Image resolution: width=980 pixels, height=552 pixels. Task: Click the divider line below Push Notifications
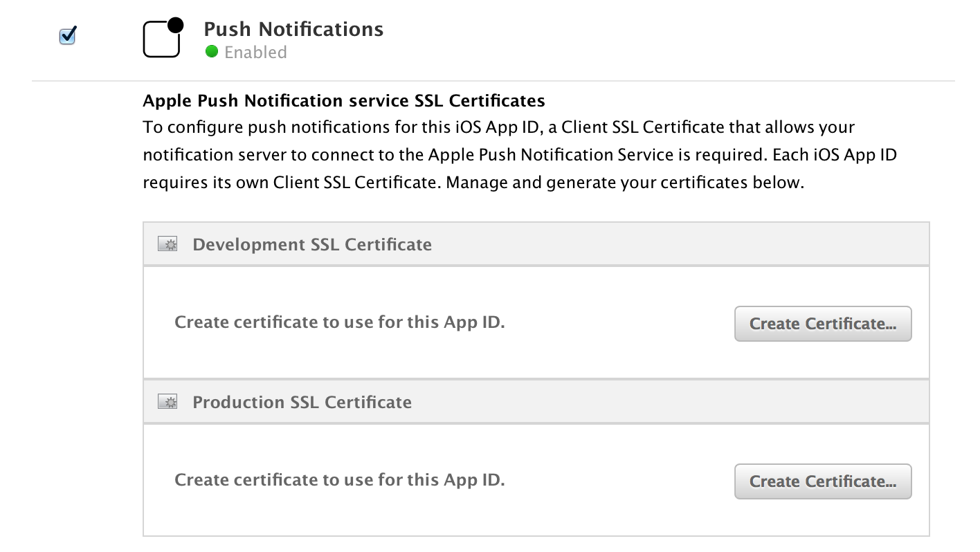tap(493, 81)
